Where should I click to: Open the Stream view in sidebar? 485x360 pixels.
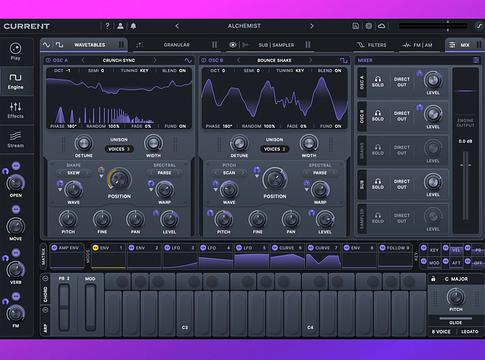click(15, 140)
